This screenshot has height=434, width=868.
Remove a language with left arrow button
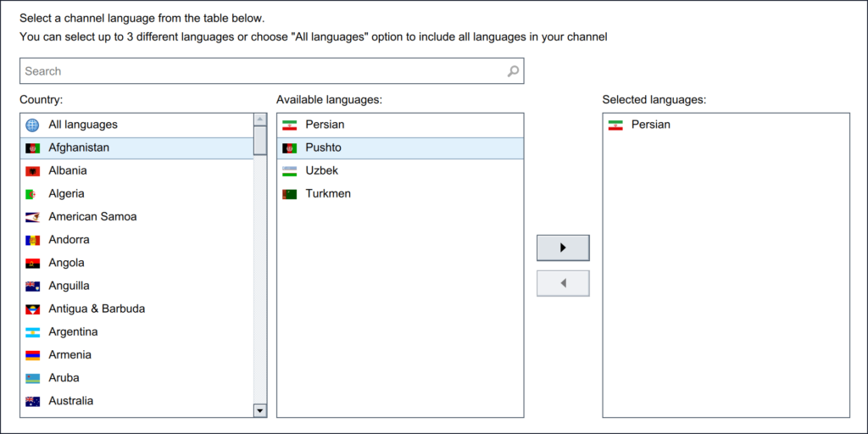[x=563, y=283]
